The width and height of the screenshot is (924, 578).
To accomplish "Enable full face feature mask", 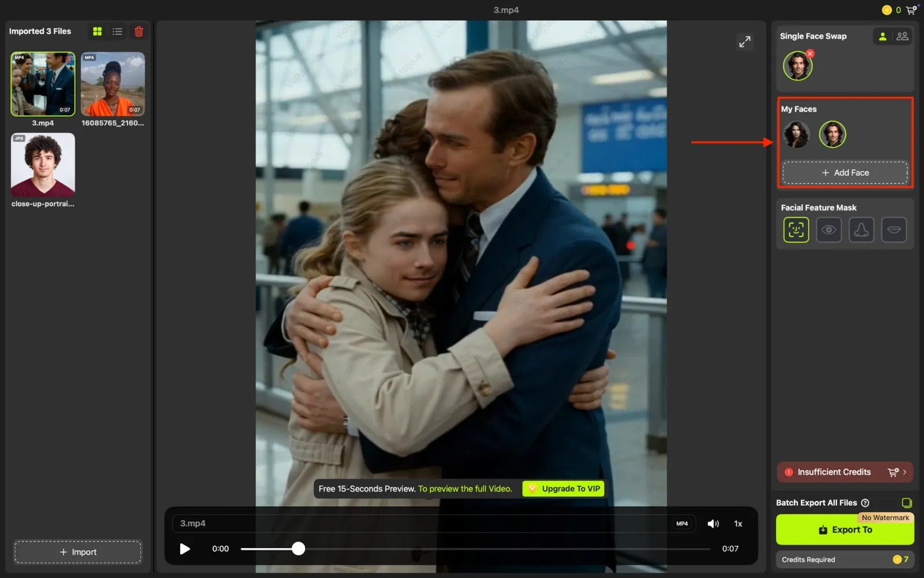I will [796, 229].
